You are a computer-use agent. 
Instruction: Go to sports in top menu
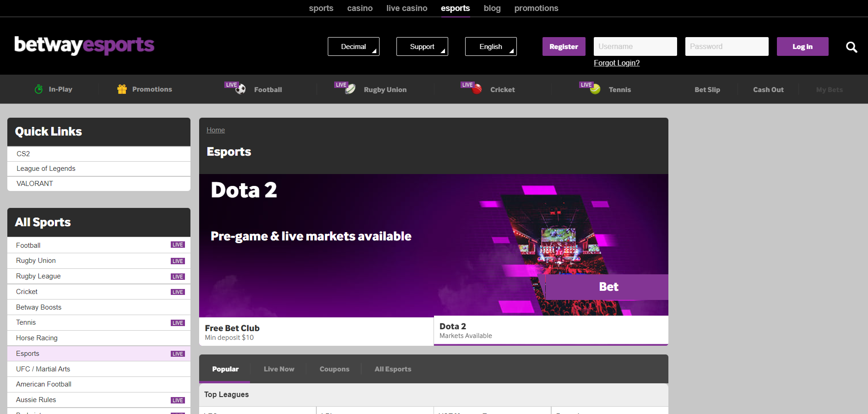(321, 8)
